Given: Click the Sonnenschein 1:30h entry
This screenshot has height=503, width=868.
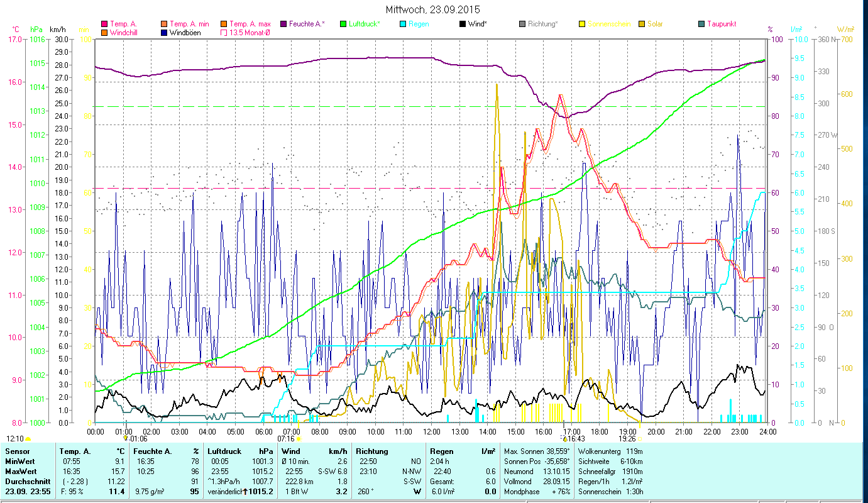Looking at the screenshot, I should coord(610,492).
